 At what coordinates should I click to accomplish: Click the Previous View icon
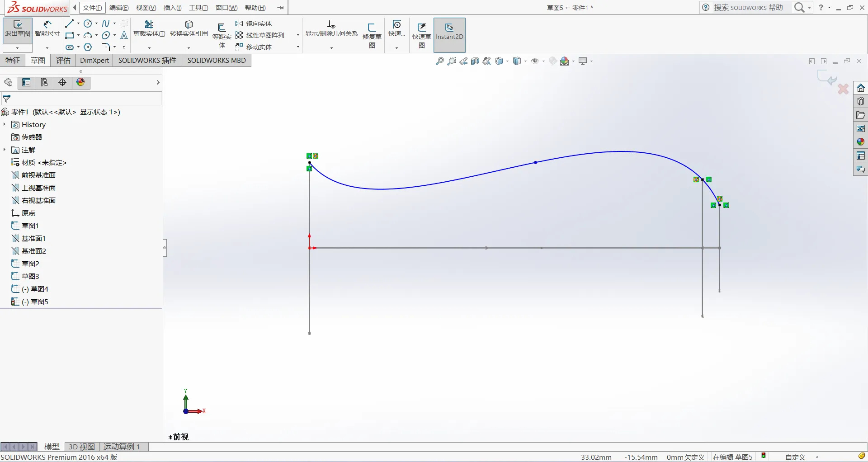tap(463, 61)
